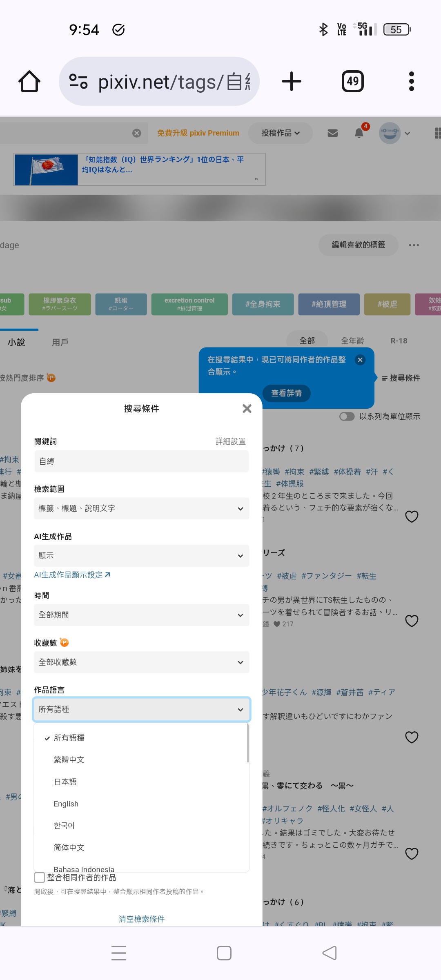
Task: Open the browser three-dot menu
Action: click(412, 81)
